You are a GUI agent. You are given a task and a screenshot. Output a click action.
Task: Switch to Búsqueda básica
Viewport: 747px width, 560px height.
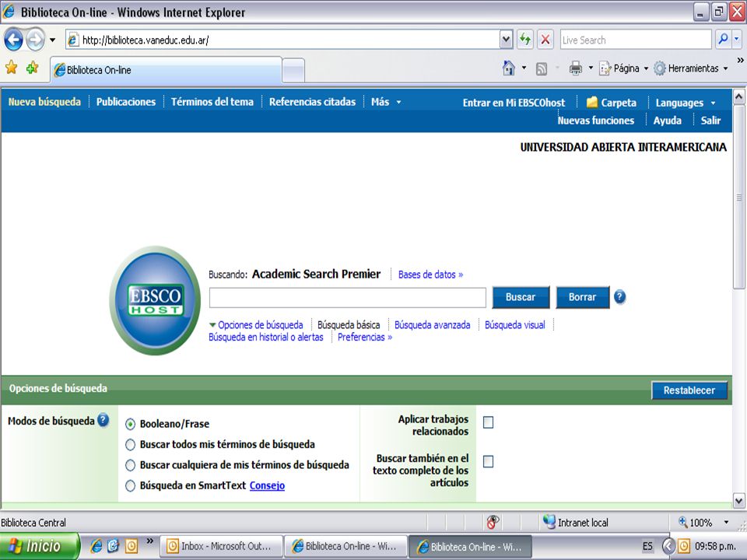click(x=349, y=325)
